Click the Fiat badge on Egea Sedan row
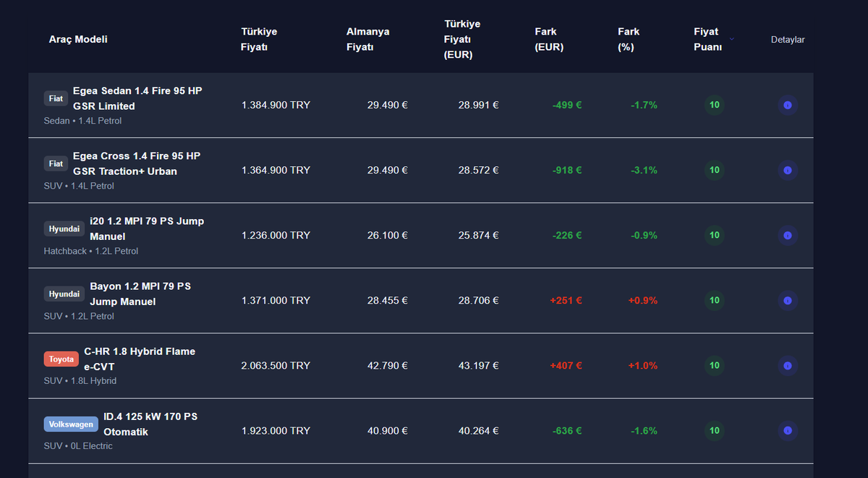This screenshot has height=478, width=868. [x=56, y=98]
